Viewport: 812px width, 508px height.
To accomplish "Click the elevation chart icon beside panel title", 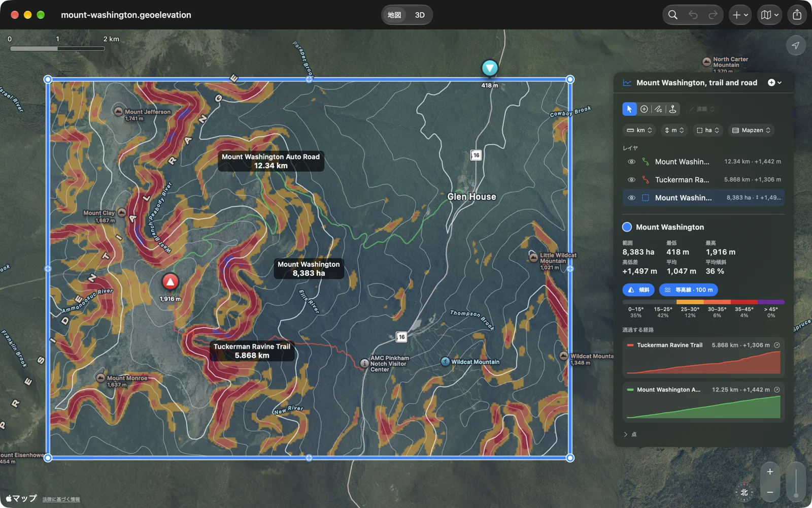I will click(627, 83).
